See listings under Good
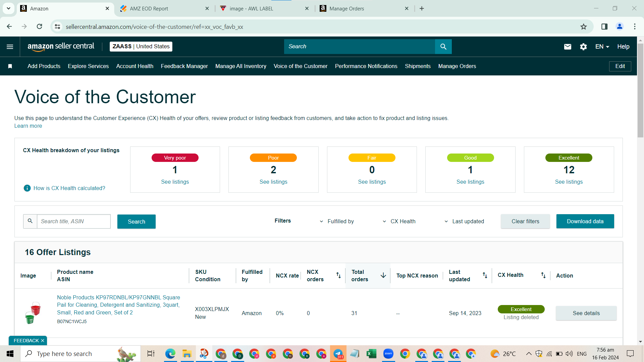Viewport: 644px width, 362px height. [470, 182]
